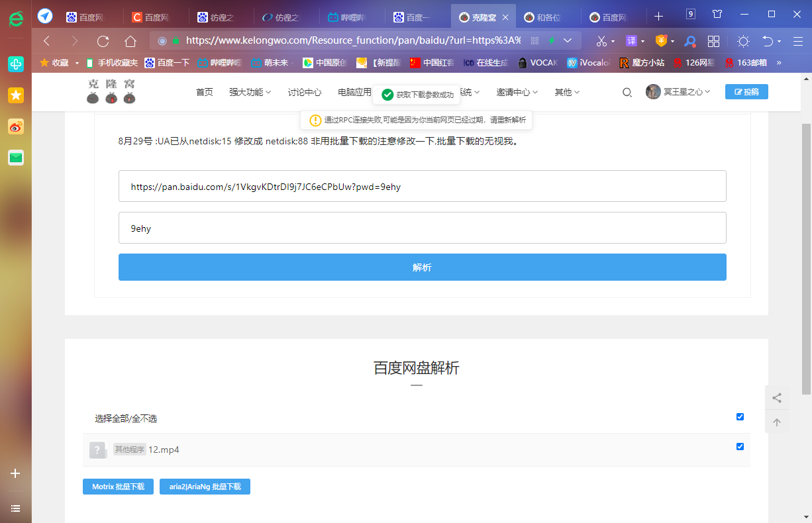
Task: Open the 克隆窝 site logo
Action: pos(111,91)
